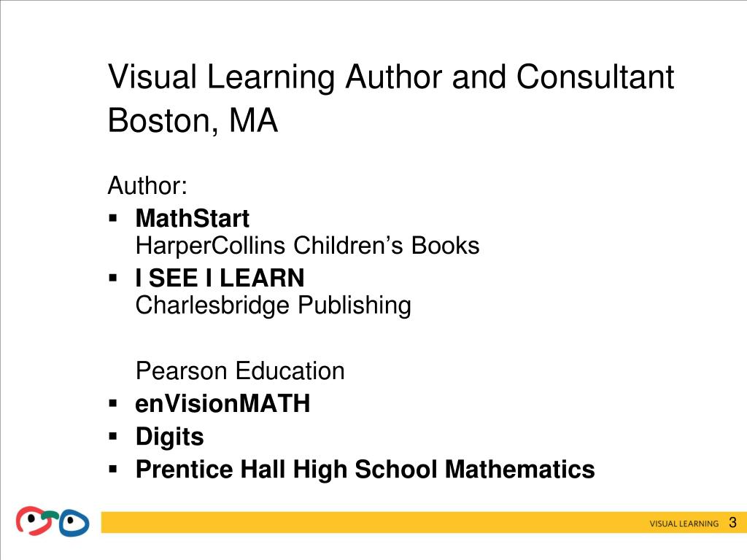Click the I SEE I LEARN bullet marker
Viewport: 747px width, 560px height.
coord(113,278)
